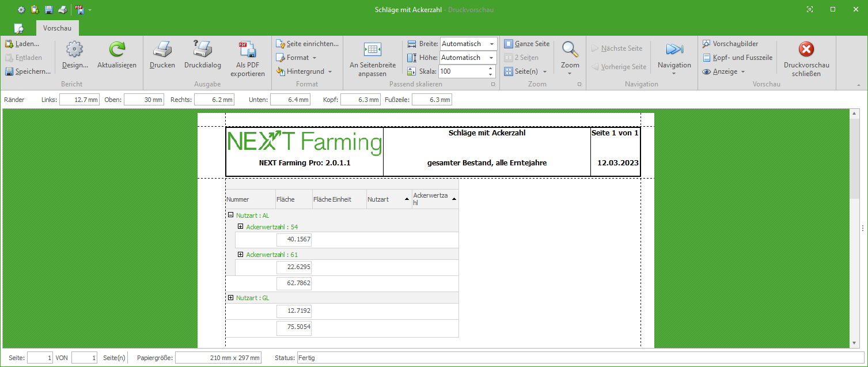Select the Vorschau ribbon tab
The height and width of the screenshot is (367, 868).
(57, 28)
